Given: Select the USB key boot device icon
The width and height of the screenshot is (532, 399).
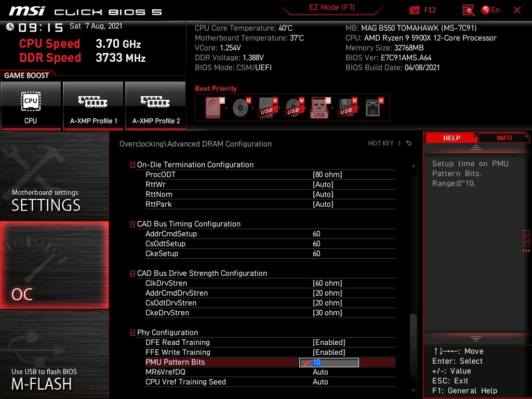Looking at the screenshot, I should (320, 108).
